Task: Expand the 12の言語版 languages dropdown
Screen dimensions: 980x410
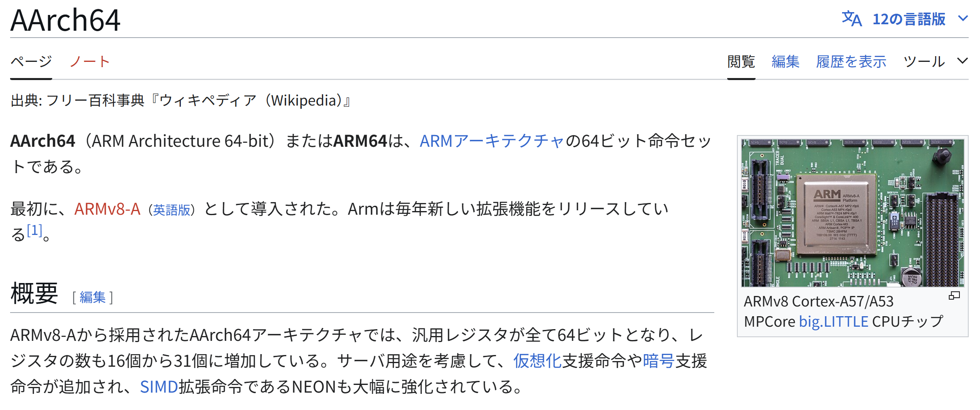Action: (x=909, y=19)
